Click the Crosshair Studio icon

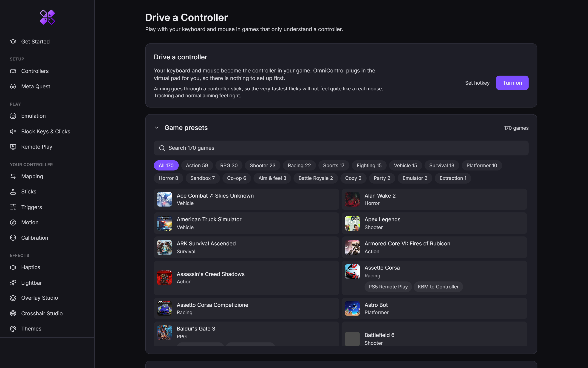(13, 313)
